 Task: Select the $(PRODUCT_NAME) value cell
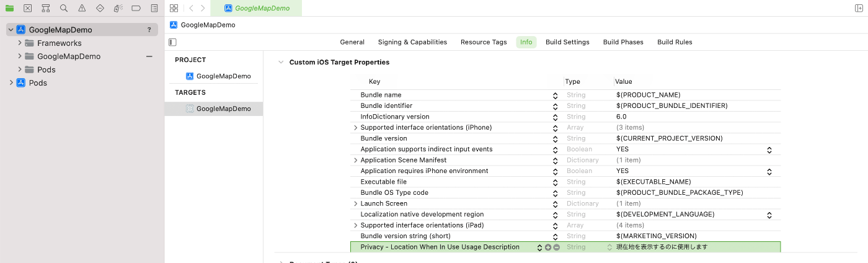pyautogui.click(x=649, y=96)
